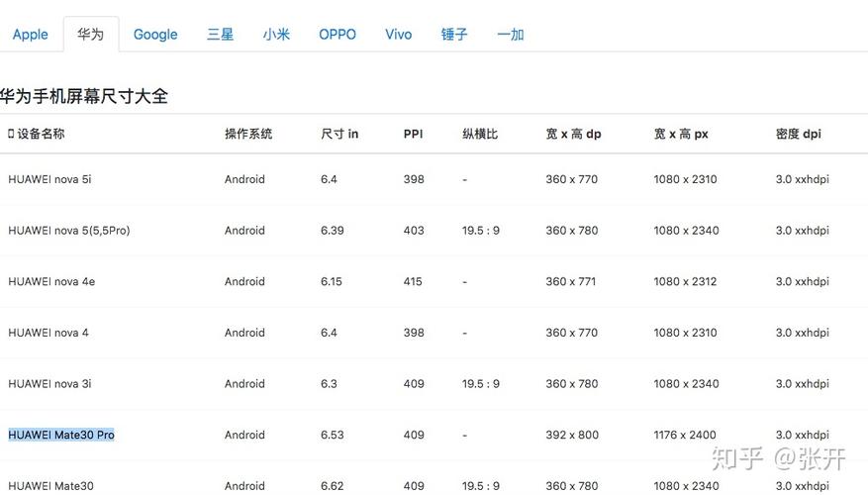Click size 6.39 in nova 5 row
This screenshot has height=495, width=868.
click(333, 231)
